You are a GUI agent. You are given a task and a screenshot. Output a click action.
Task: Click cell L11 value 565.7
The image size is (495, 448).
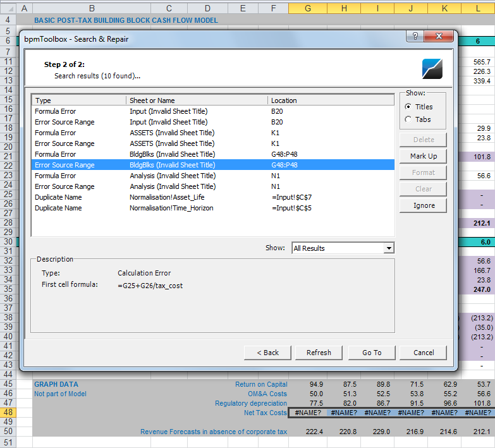[478, 62]
